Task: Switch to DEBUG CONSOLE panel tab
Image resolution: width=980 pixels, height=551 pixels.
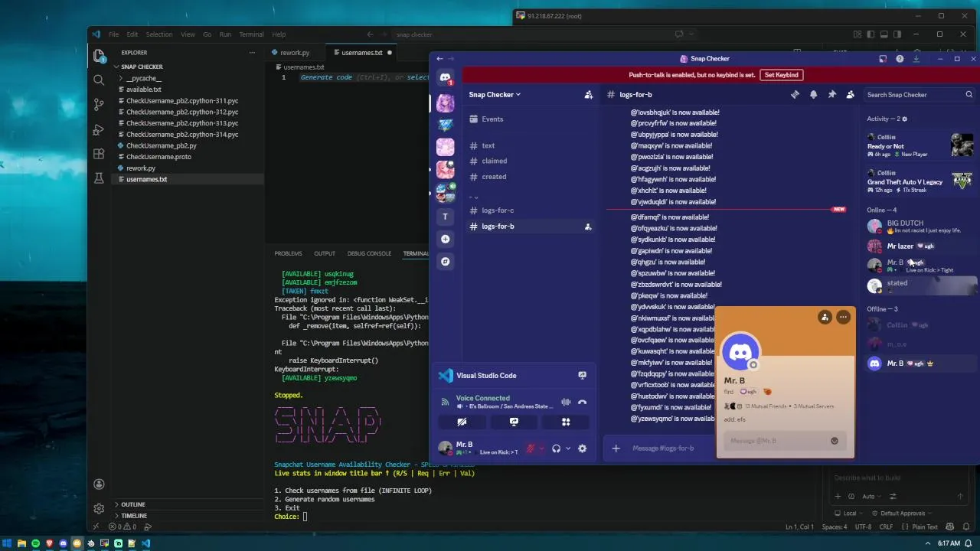Action: [x=369, y=253]
